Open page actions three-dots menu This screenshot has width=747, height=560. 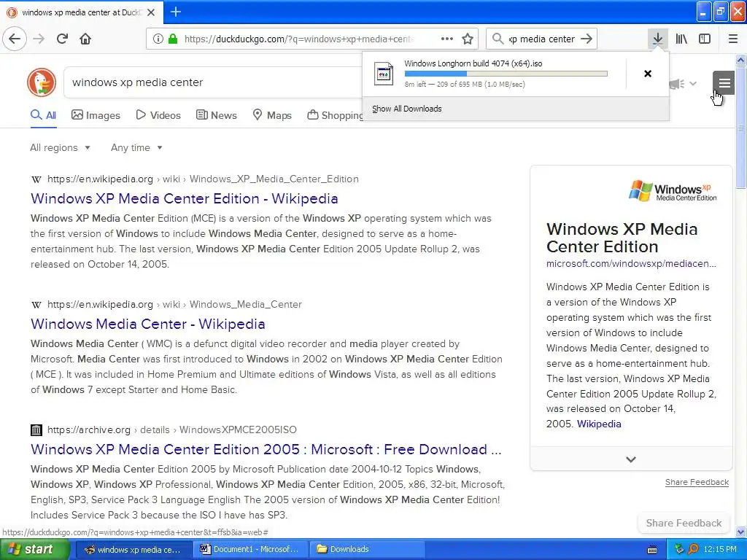click(x=447, y=39)
